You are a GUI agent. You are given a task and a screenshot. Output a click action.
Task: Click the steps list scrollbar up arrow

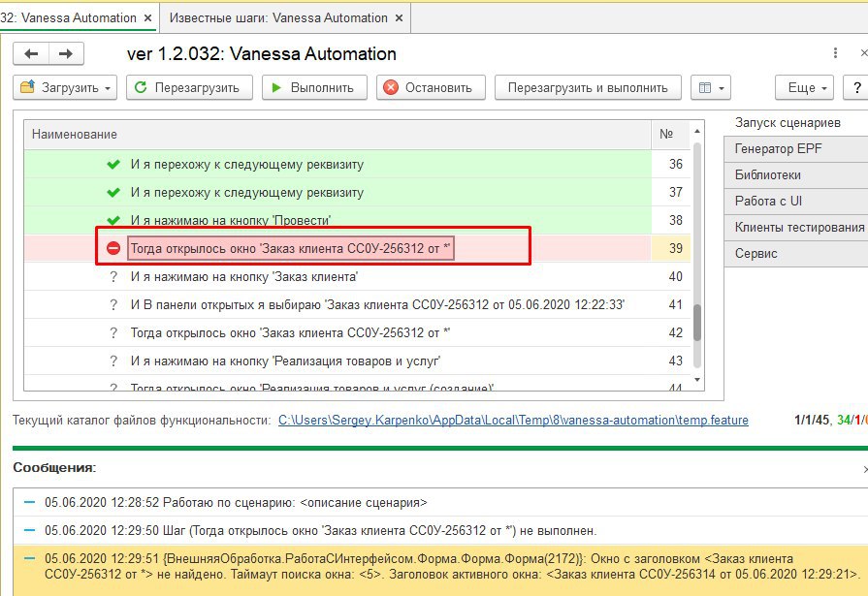point(697,131)
